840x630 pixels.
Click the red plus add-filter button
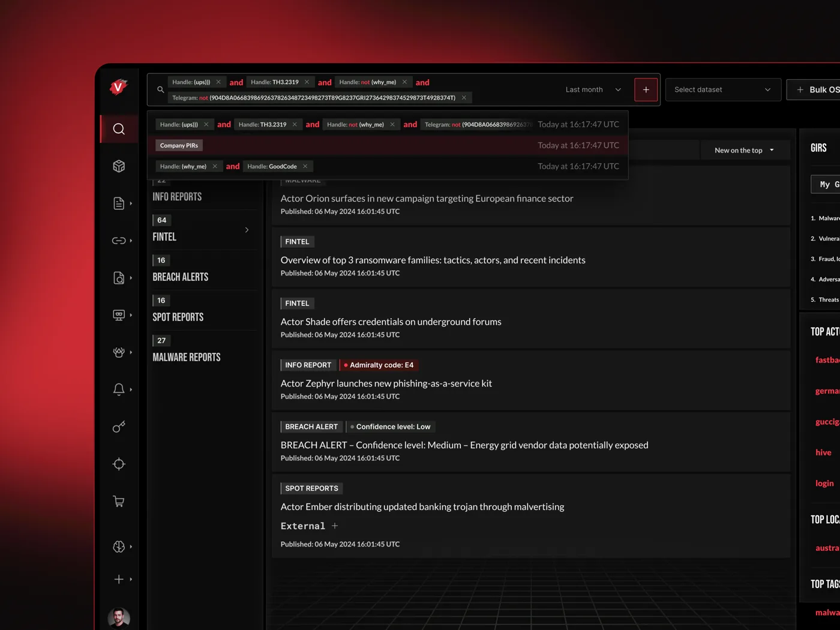(x=646, y=89)
